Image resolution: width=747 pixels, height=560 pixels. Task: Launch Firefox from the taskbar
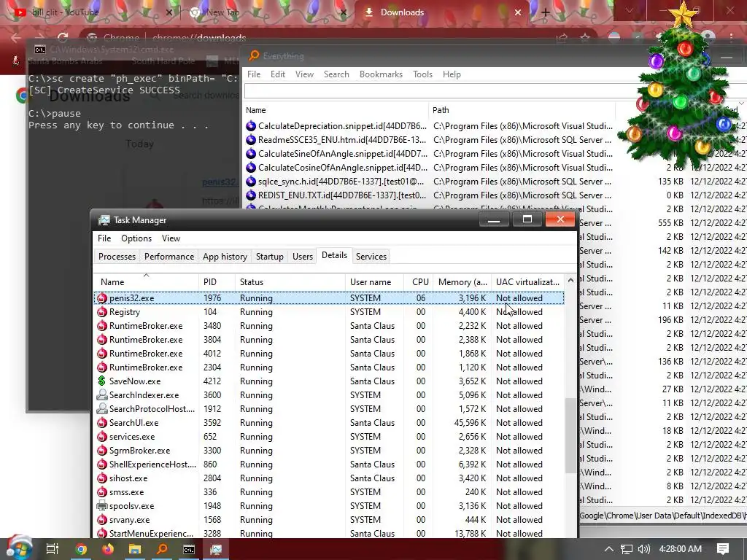[x=108, y=549]
